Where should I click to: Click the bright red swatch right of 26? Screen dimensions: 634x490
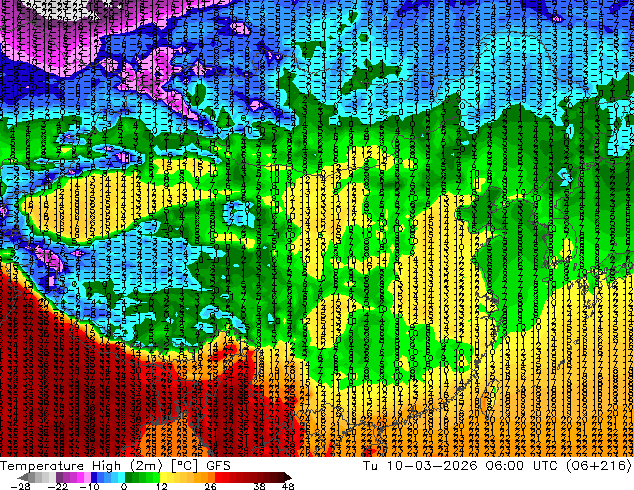click(218, 477)
